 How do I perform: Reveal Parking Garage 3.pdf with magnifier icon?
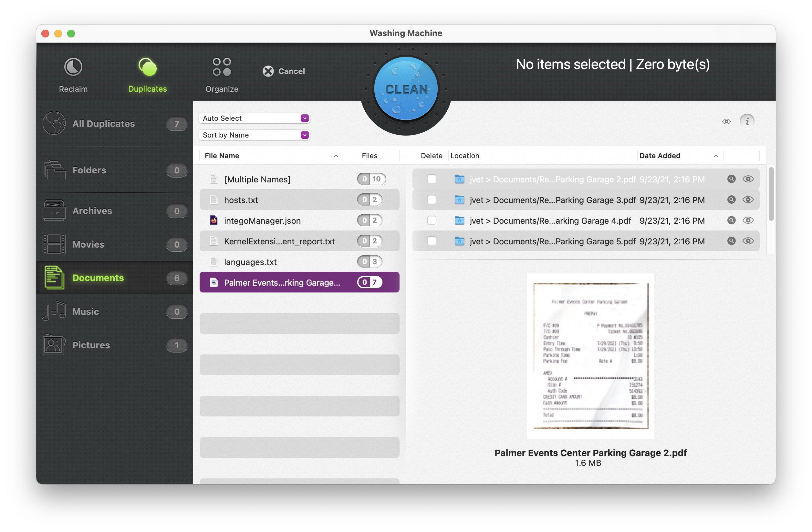pos(731,200)
